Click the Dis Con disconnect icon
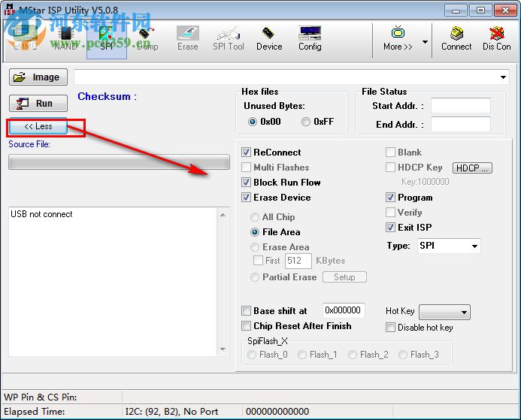Screen dimensions: 521x420 point(497,39)
